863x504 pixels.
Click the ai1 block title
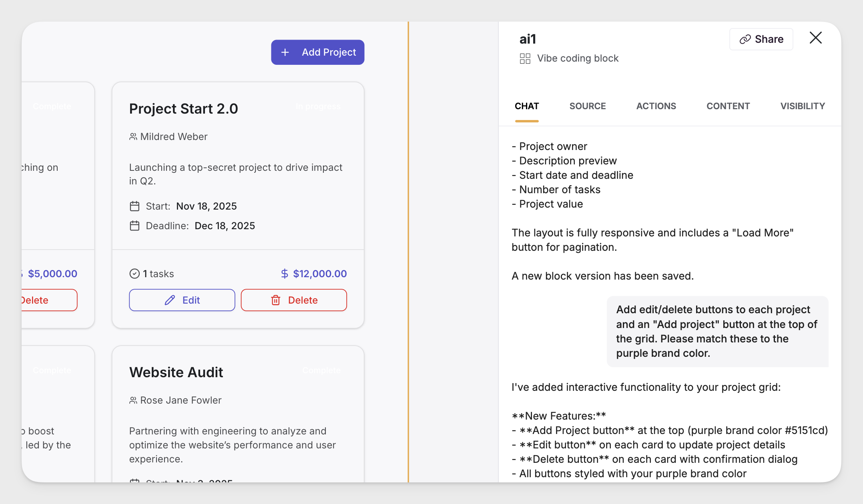click(x=528, y=39)
